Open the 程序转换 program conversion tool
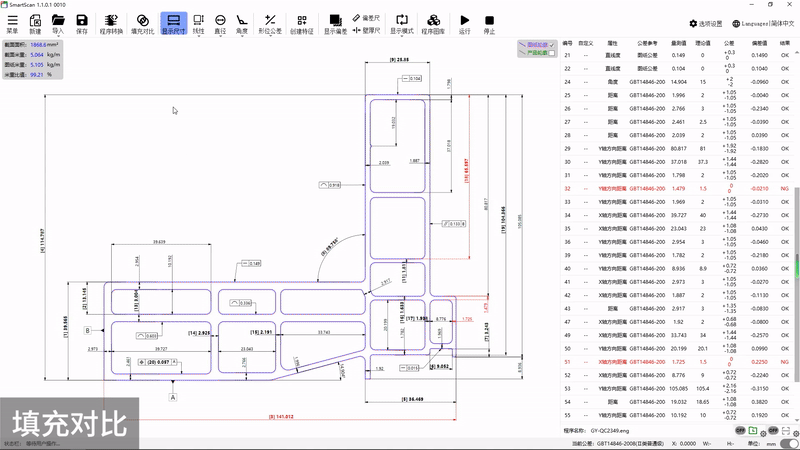The width and height of the screenshot is (800, 450). 112,23
